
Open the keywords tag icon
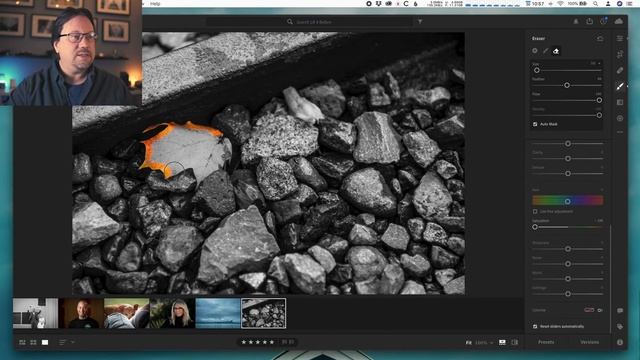point(620,327)
